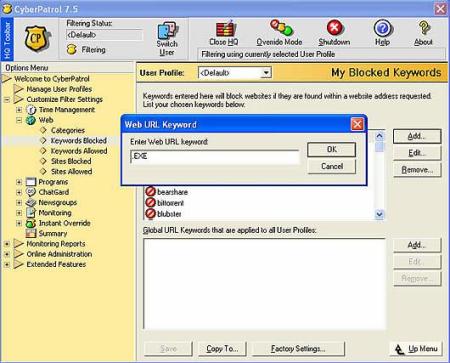Click the blocked icon beside bearshare
The height and width of the screenshot is (363, 450).
click(x=150, y=192)
